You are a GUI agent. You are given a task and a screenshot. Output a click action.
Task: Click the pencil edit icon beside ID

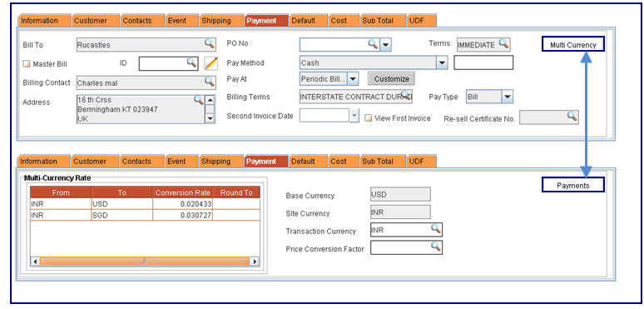tap(211, 63)
